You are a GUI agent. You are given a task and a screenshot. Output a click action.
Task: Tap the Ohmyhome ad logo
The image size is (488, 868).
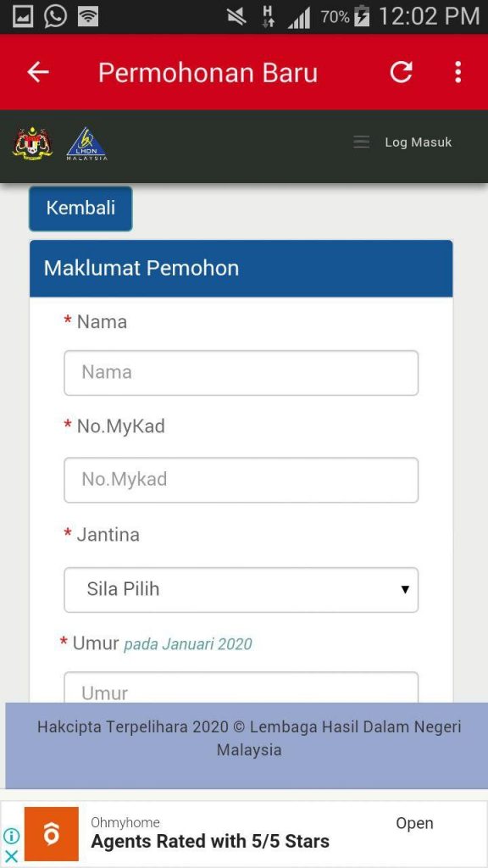(52, 834)
